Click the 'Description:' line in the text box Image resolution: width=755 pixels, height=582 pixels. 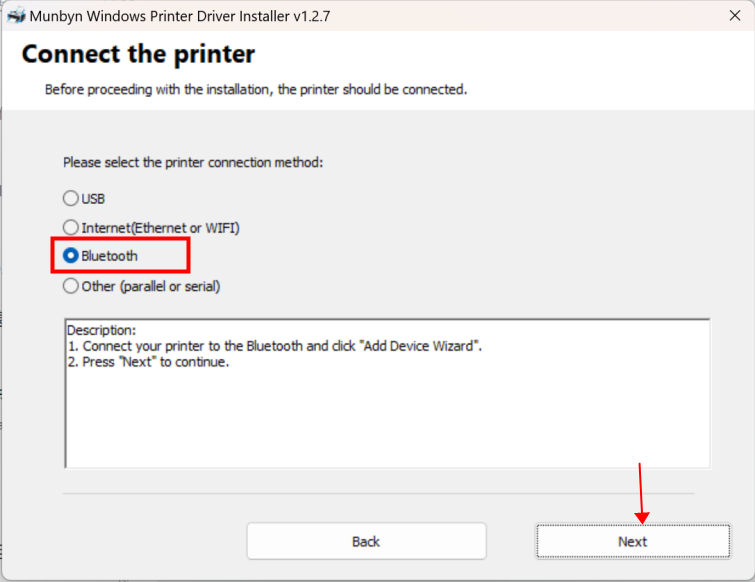102,330
